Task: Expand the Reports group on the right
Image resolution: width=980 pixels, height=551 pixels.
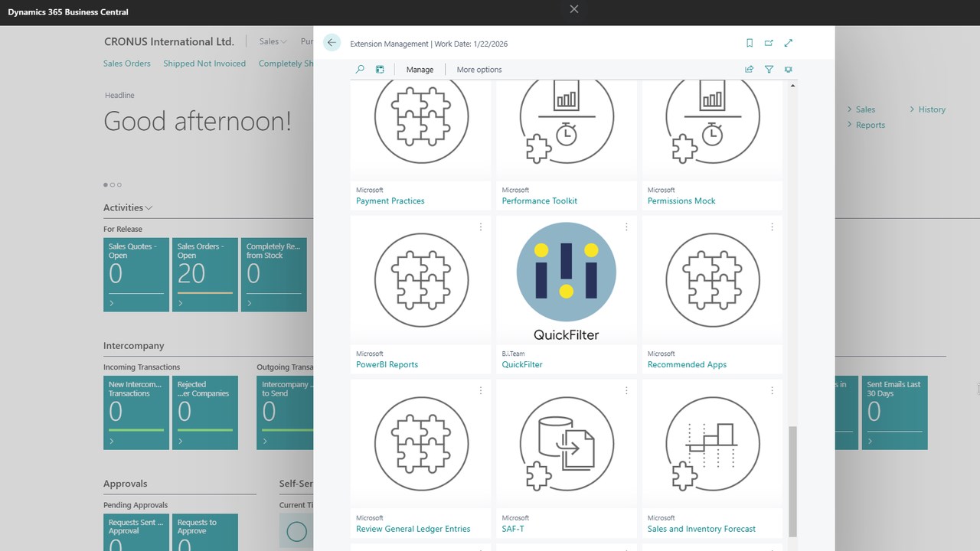Action: point(866,125)
